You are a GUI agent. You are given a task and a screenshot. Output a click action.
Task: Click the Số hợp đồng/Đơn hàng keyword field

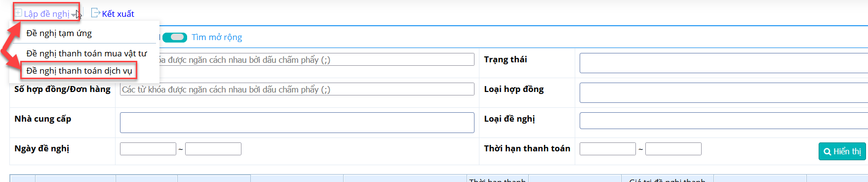pos(297,90)
